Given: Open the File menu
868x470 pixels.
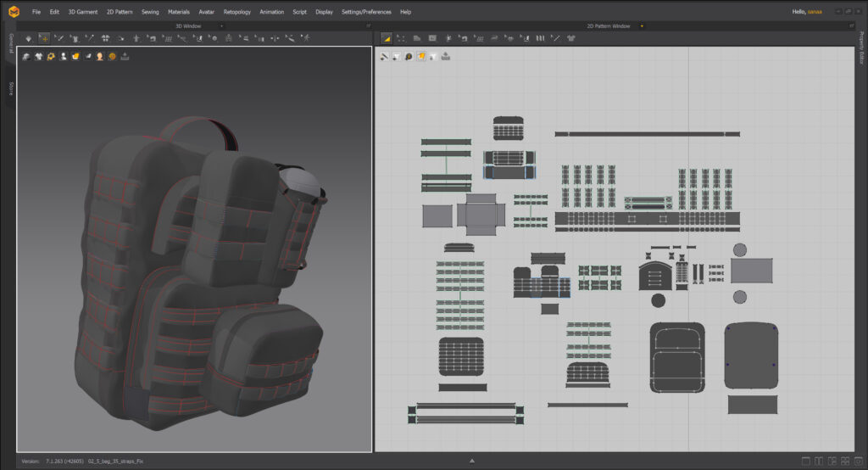Looking at the screenshot, I should [36, 12].
